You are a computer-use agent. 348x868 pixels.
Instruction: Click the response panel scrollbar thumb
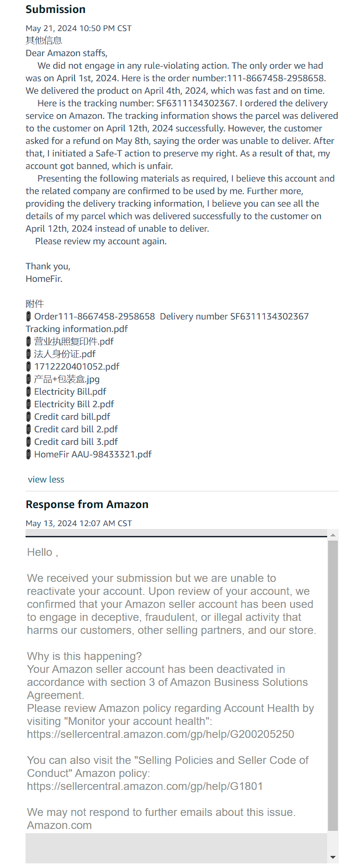(333, 685)
